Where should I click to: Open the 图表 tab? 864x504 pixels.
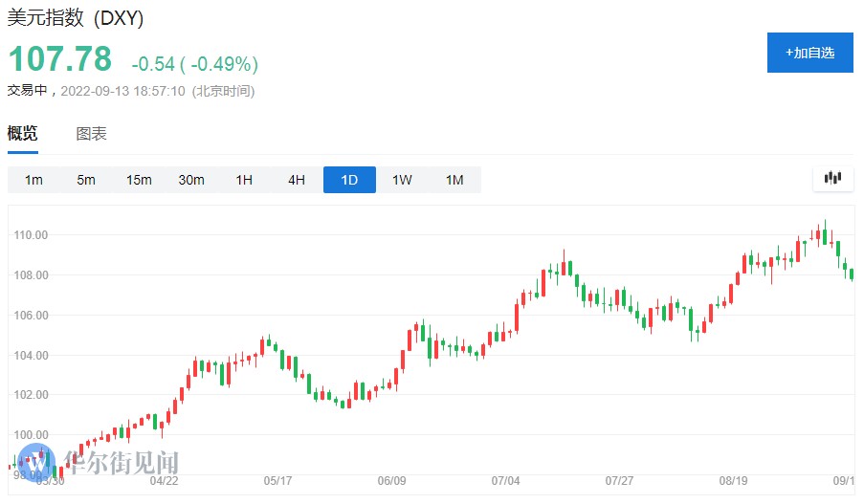pyautogui.click(x=92, y=134)
